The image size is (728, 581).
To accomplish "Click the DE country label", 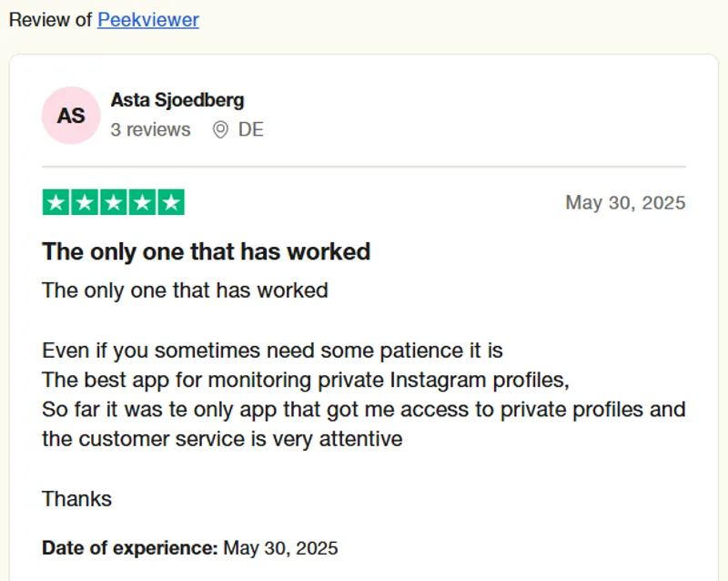I will click(249, 129).
